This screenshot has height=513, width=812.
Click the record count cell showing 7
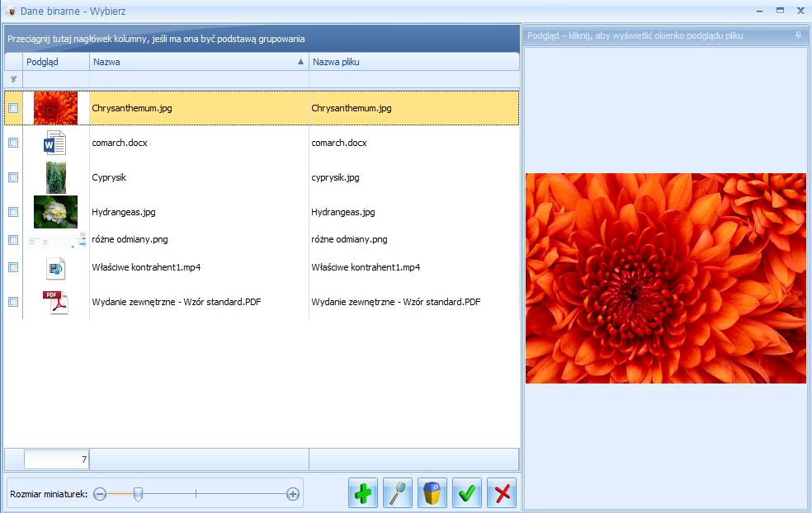[x=56, y=459]
